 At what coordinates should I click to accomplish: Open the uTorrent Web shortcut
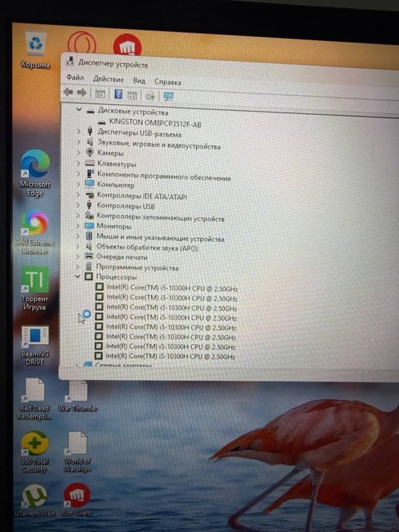click(34, 500)
